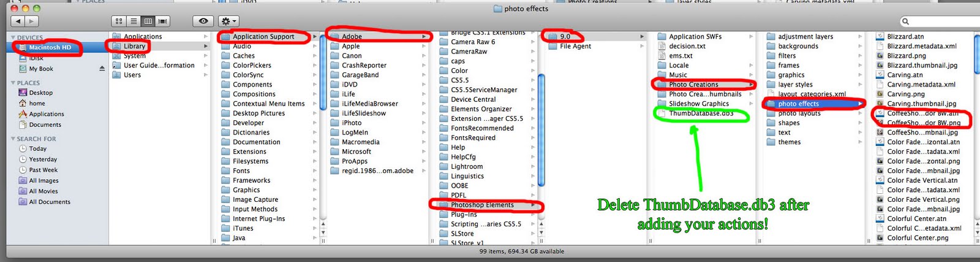The height and width of the screenshot is (262, 980).
Task: Select the Photo Creations folder
Action: [x=693, y=85]
